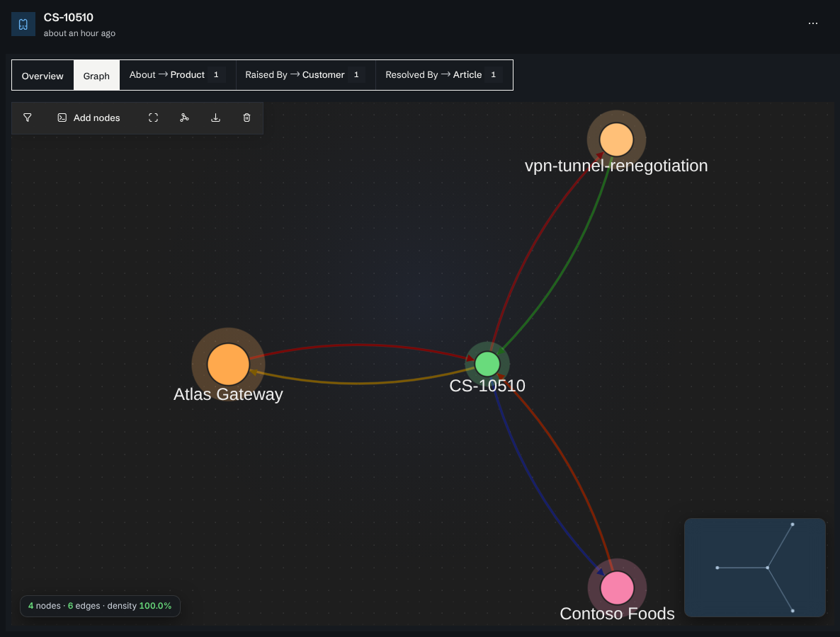
Task: Select the Graph tab
Action: tap(96, 76)
